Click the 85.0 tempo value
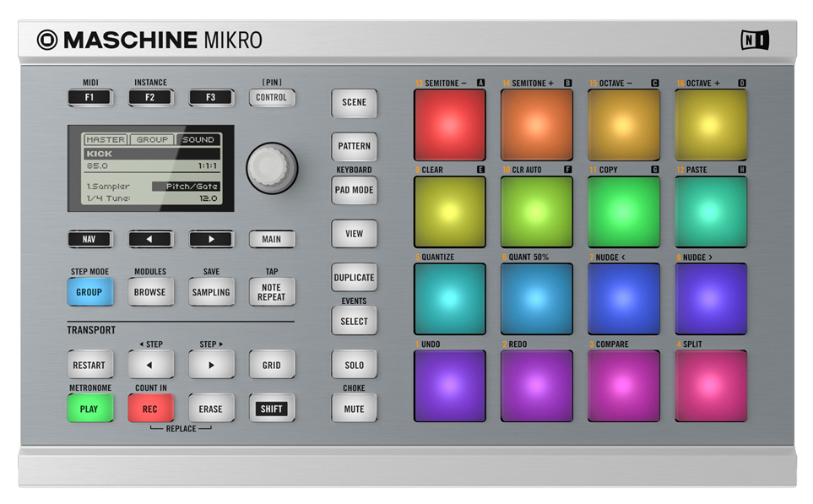This screenshot has width=813, height=504. tap(97, 166)
